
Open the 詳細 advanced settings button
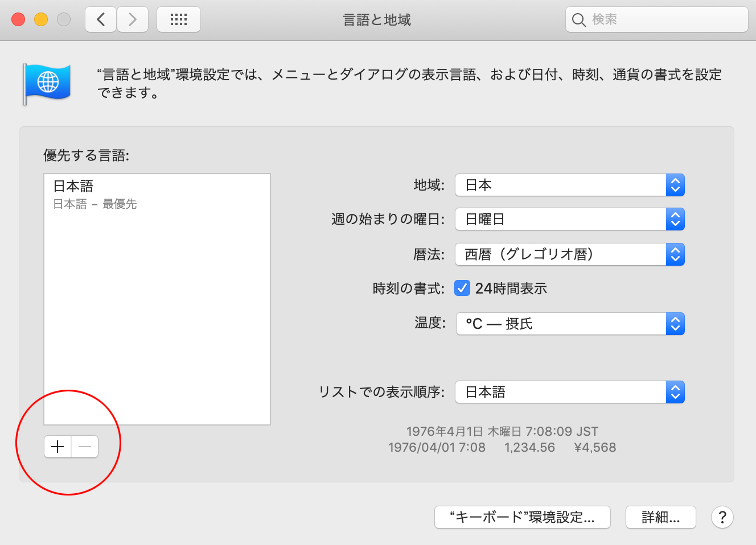point(660,517)
